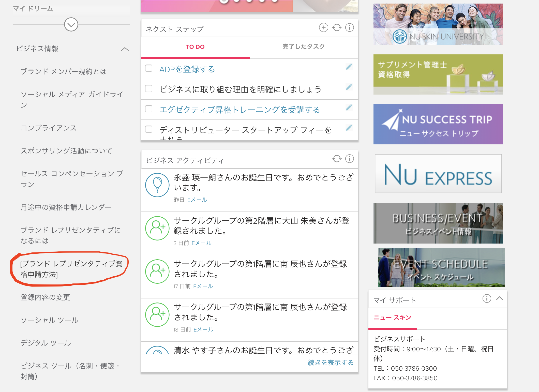Edit the ディストリビューター スタートアップ フィー task pencil
This screenshot has height=392, width=539.
pos(349,128)
